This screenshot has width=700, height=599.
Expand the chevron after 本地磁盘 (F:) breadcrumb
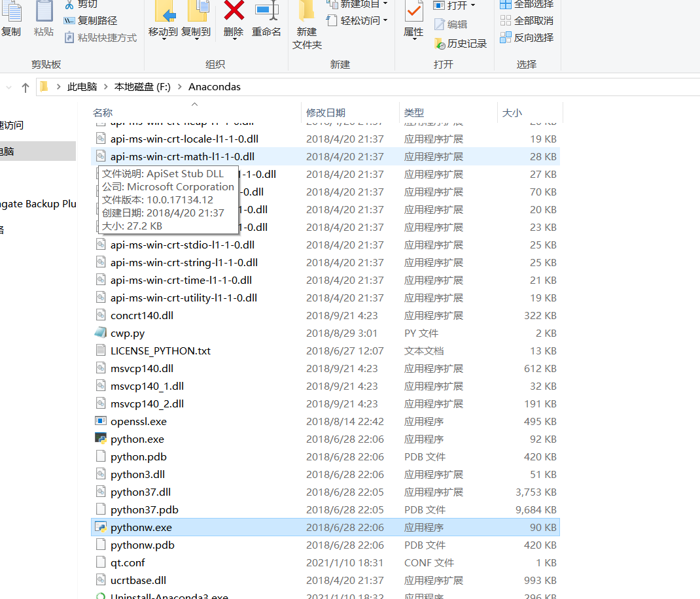179,87
